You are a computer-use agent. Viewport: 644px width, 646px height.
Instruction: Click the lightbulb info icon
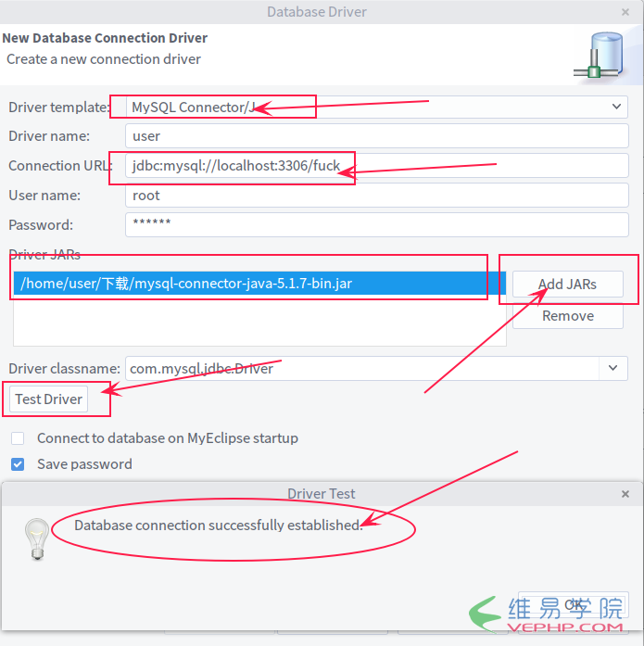coord(37,538)
